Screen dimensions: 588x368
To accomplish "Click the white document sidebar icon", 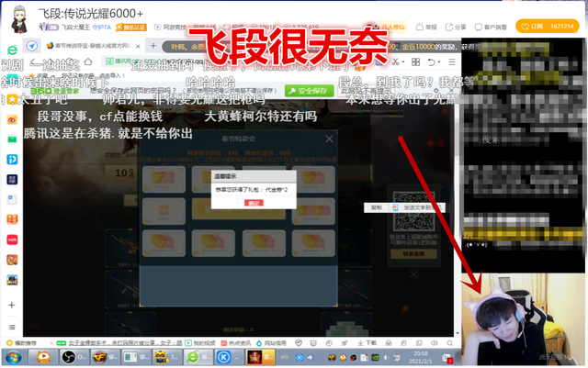I will pyautogui.click(x=12, y=199).
